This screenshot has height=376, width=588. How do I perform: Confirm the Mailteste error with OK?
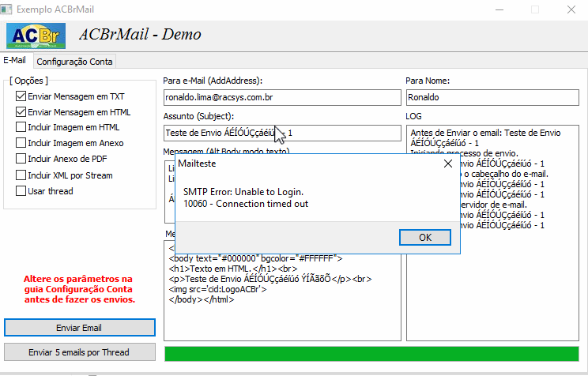pos(425,237)
